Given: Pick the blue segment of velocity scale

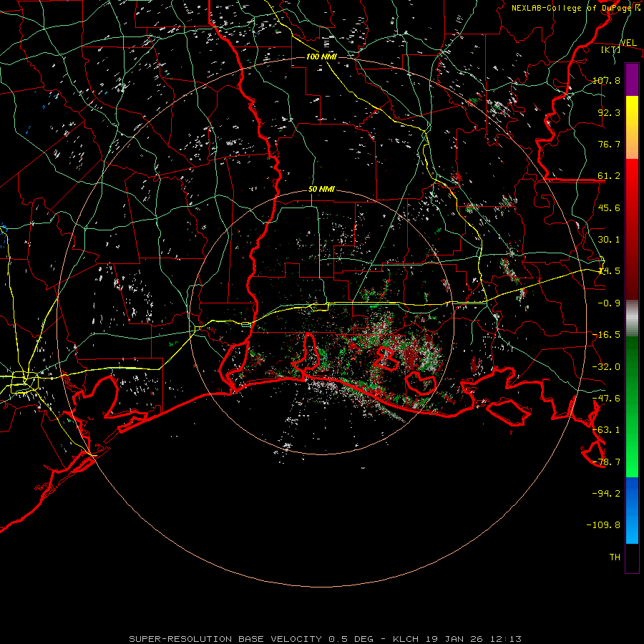Looking at the screenshot, I should click(632, 510).
